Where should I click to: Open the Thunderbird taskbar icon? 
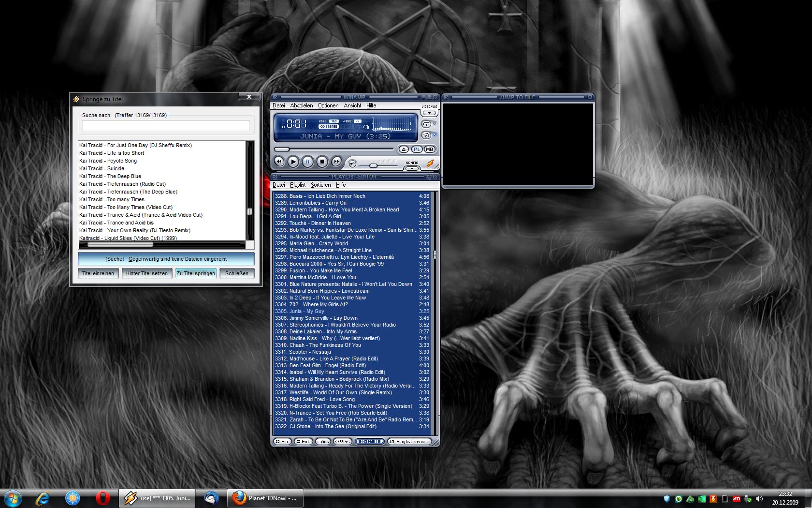211,498
